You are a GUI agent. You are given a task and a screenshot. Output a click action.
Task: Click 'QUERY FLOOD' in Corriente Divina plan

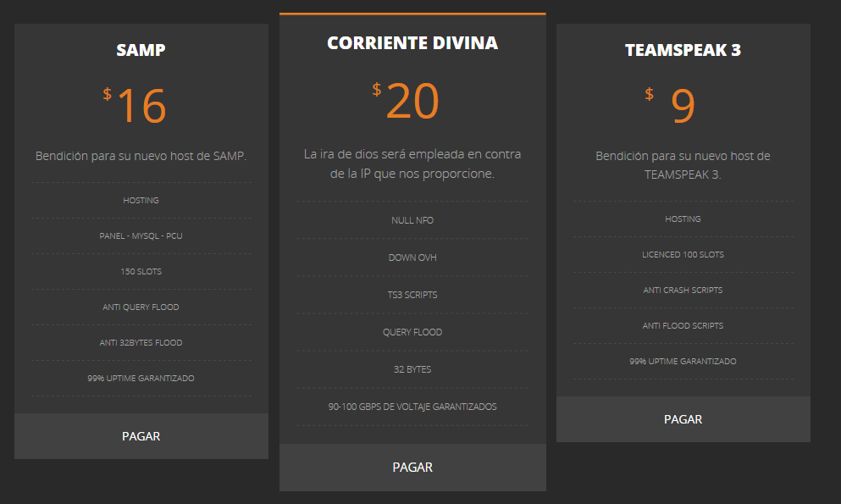pyautogui.click(x=412, y=332)
